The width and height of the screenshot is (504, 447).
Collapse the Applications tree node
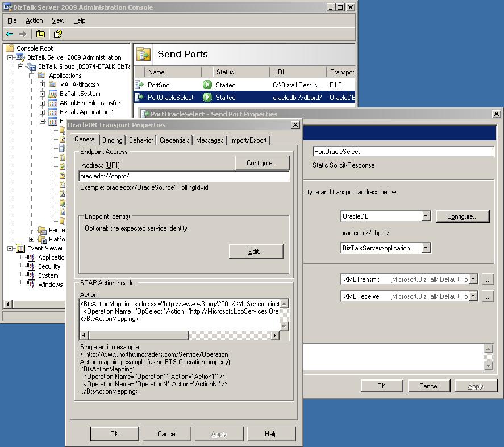tap(31, 76)
